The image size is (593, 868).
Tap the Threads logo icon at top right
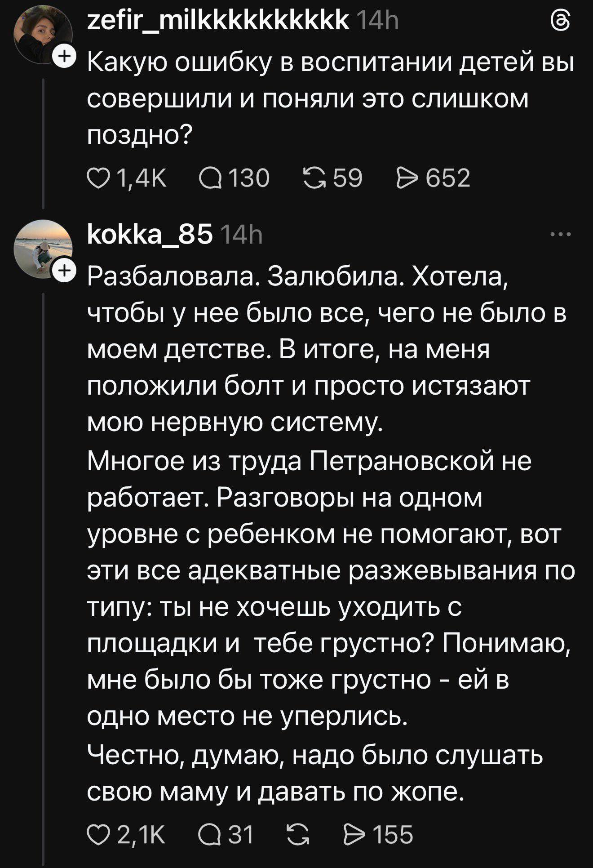561,21
